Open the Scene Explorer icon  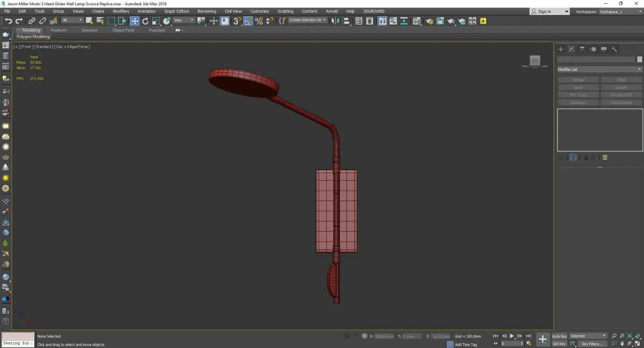358,21
